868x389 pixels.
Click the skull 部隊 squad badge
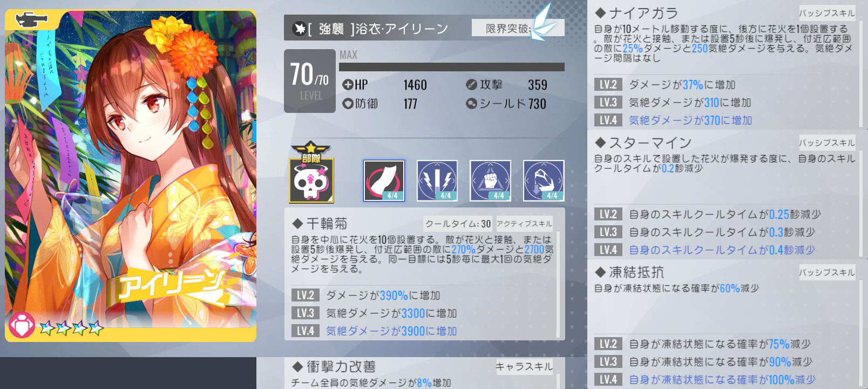(311, 172)
